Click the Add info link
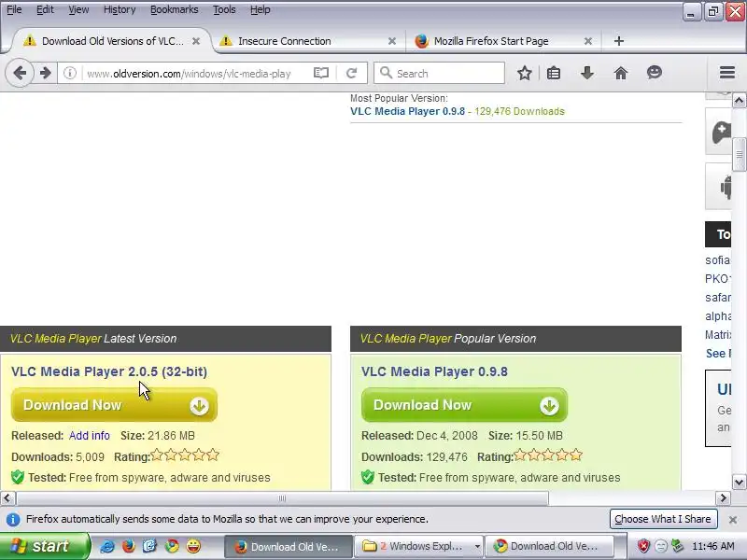The image size is (747, 560). (x=89, y=436)
